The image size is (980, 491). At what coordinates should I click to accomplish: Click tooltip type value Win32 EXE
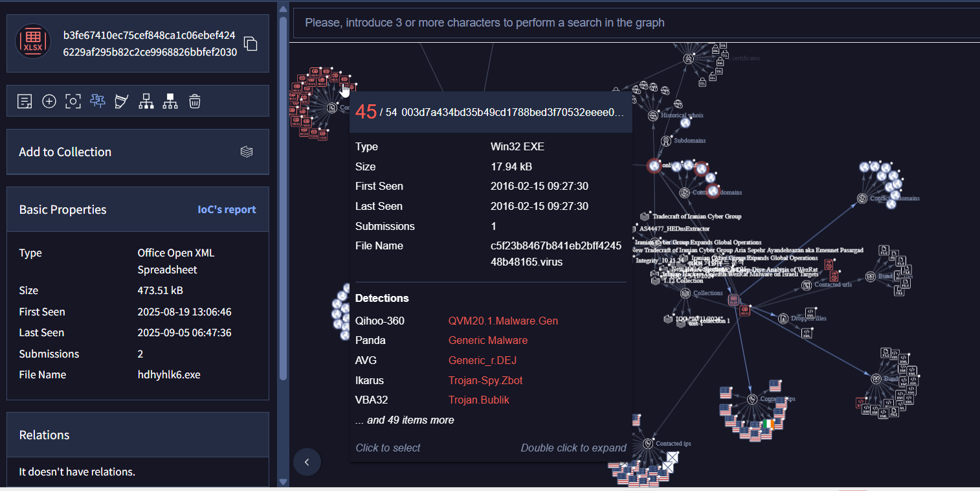coord(517,146)
